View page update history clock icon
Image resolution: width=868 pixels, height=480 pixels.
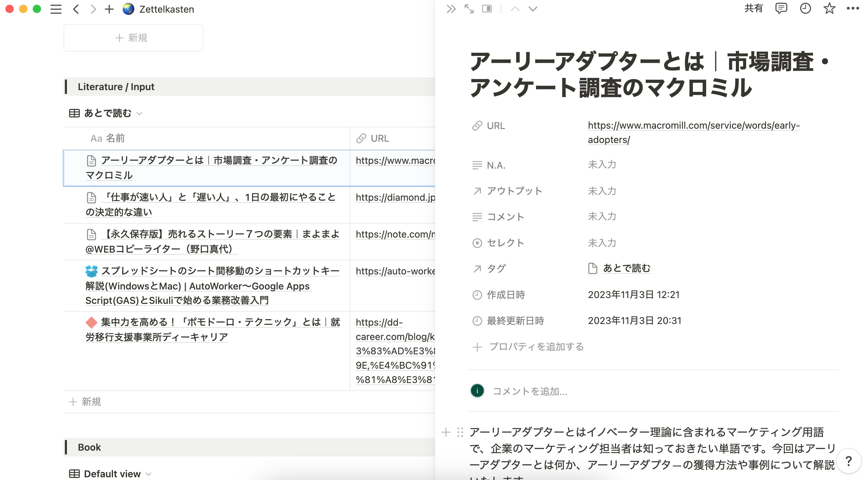click(806, 9)
